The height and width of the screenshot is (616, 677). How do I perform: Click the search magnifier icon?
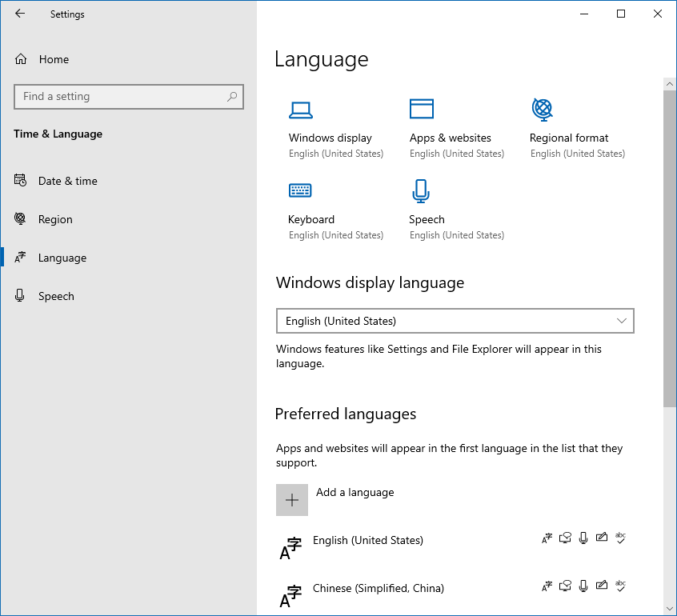pos(232,97)
